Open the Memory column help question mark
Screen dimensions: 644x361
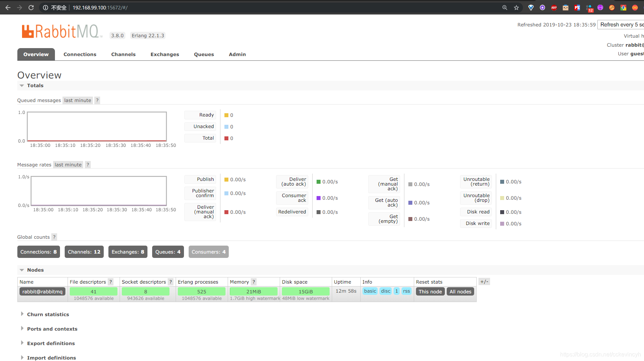coord(254,282)
